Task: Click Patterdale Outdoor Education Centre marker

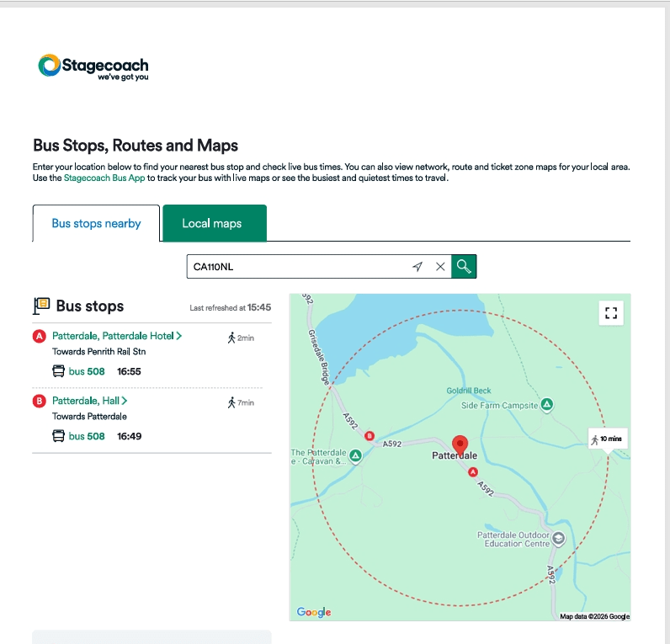Action: (557, 540)
